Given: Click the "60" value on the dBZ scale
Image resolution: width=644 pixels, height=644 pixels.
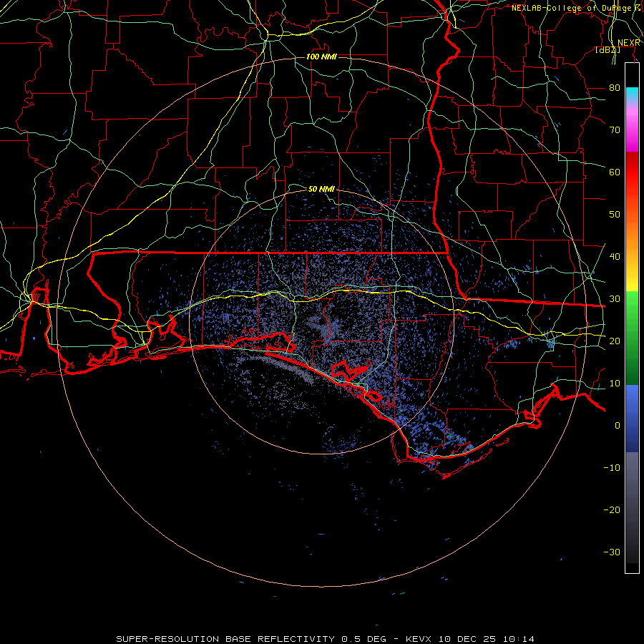Looking at the screenshot, I should tap(615, 172).
